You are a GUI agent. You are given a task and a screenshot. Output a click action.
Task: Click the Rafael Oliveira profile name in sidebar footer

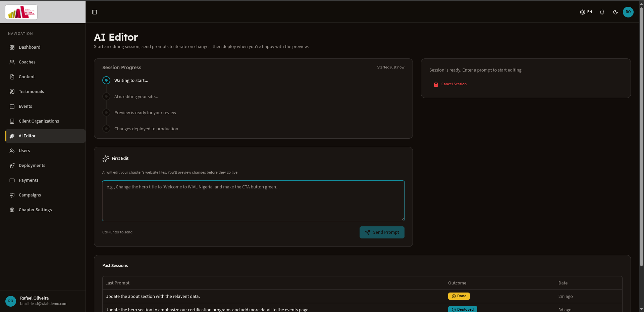pos(34,298)
